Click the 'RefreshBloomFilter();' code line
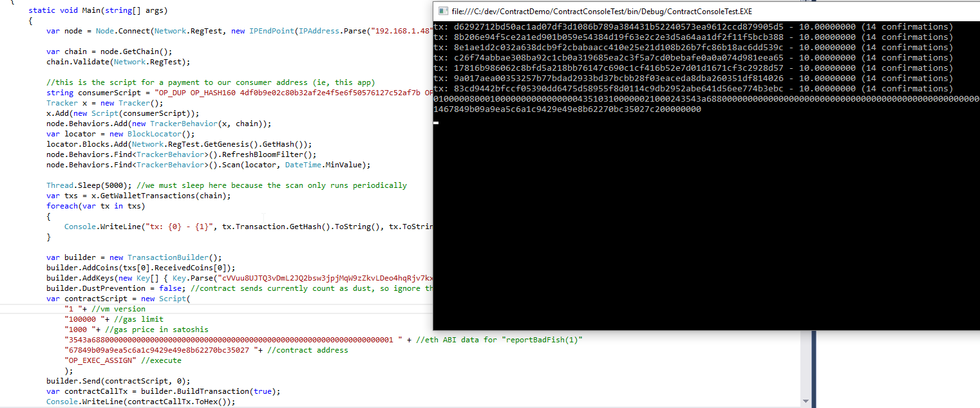The image size is (980, 408). (x=182, y=154)
